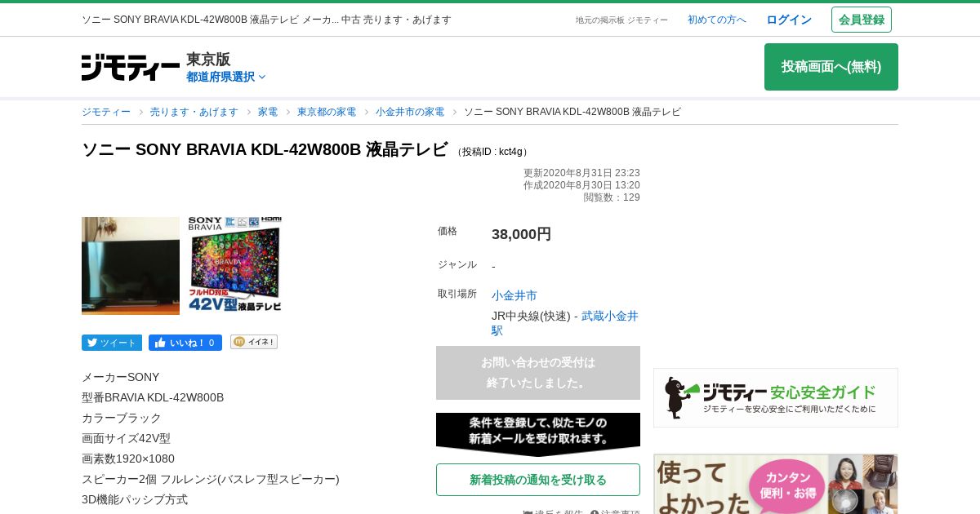Image resolution: width=980 pixels, height=514 pixels.
Task: Click the 条件を登録して新着メール banner
Action: pyautogui.click(x=538, y=434)
